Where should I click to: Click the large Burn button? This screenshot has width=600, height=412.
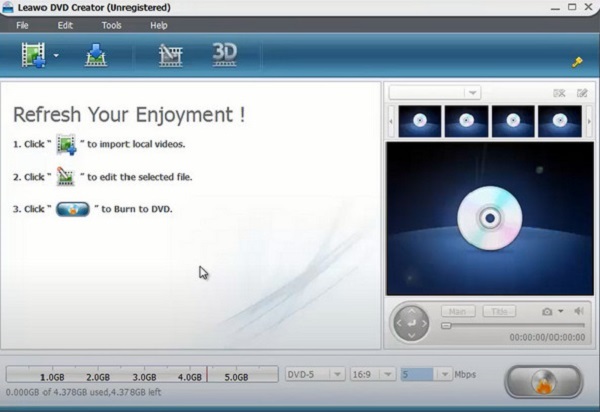point(543,381)
